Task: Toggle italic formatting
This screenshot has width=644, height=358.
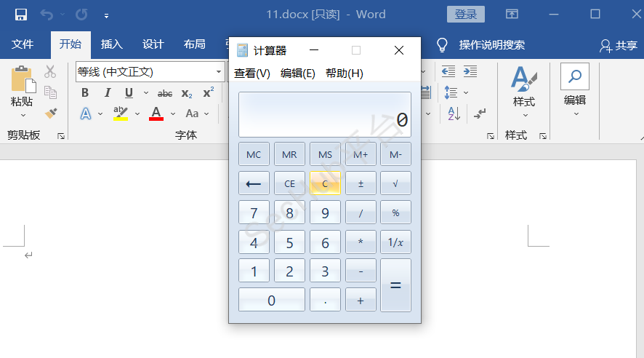Action: [107, 93]
